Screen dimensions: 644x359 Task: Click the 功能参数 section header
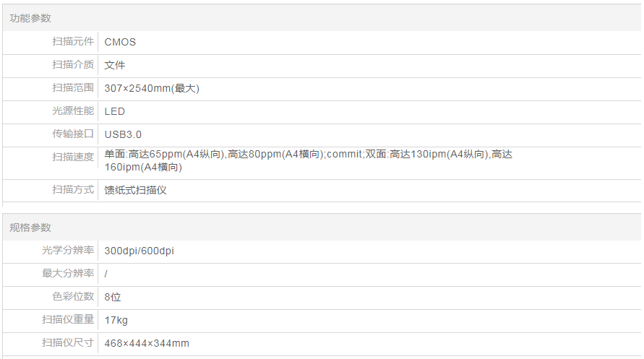(30, 18)
